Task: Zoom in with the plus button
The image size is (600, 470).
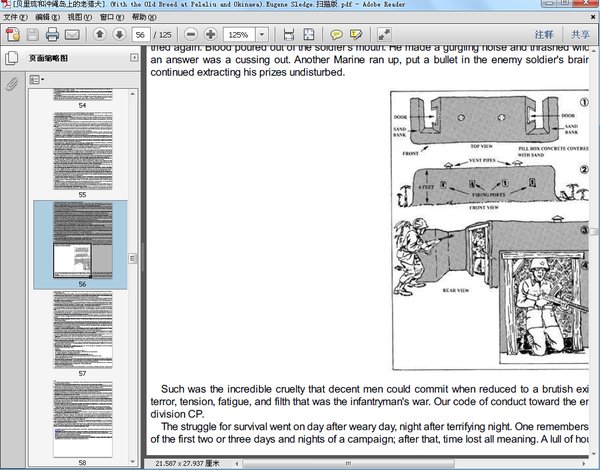Action: coord(210,34)
